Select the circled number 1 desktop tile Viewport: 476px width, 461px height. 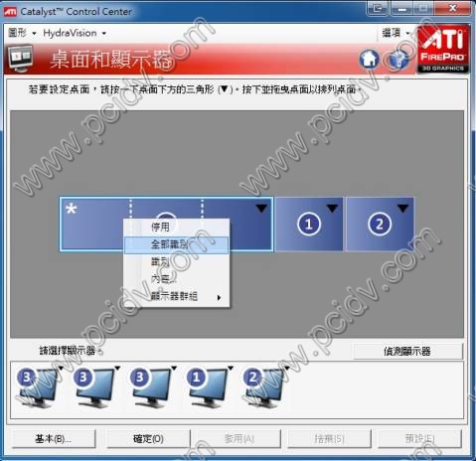(309, 225)
